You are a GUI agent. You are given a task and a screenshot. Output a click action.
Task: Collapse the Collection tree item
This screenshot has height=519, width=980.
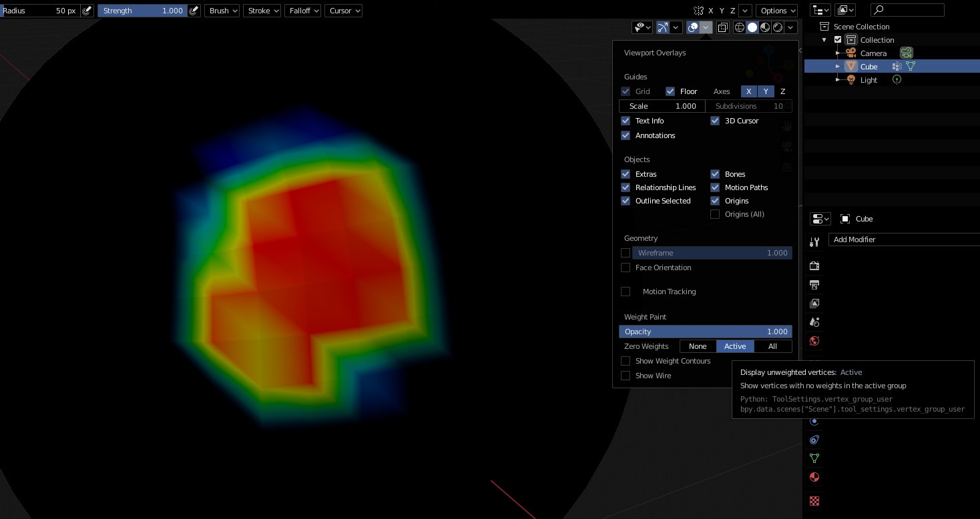(x=824, y=39)
